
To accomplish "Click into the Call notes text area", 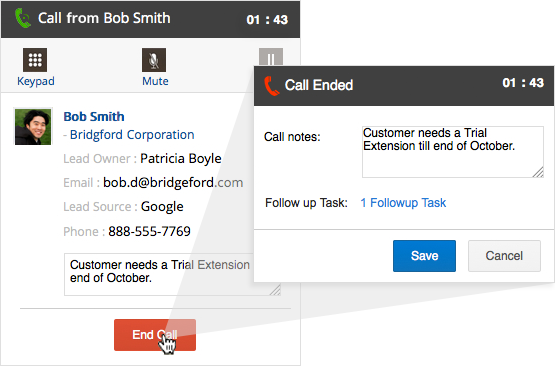I will coord(453,152).
